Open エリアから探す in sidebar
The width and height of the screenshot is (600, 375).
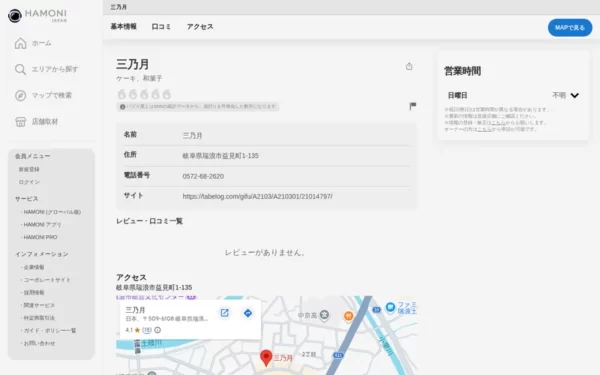55,69
